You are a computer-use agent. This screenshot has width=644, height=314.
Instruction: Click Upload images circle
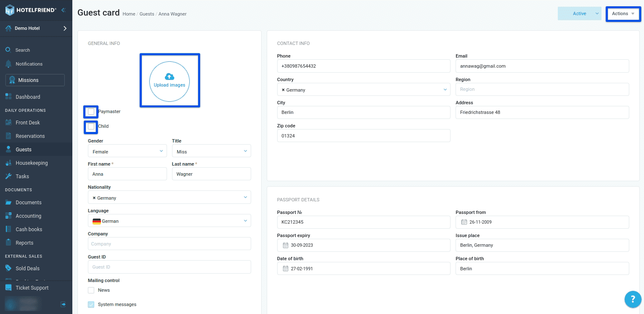[x=170, y=82]
